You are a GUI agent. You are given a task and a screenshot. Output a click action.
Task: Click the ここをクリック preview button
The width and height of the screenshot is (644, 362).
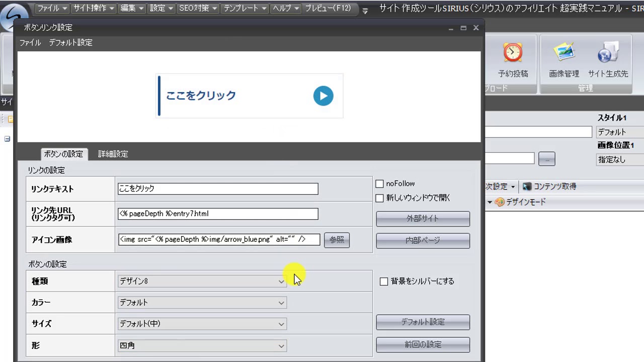250,96
